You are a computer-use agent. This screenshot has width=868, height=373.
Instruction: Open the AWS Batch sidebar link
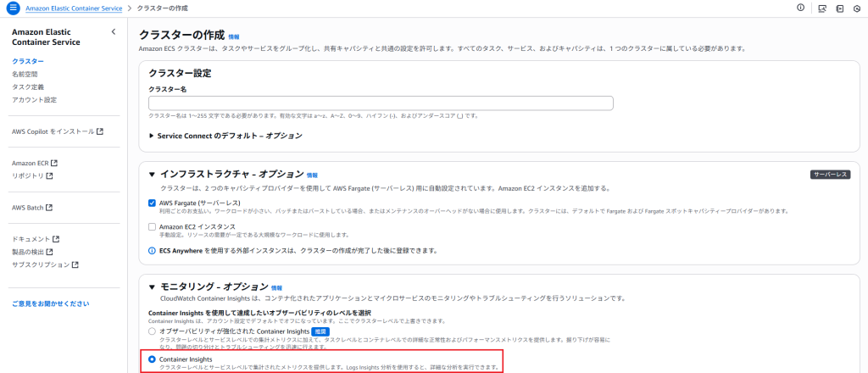(28, 208)
